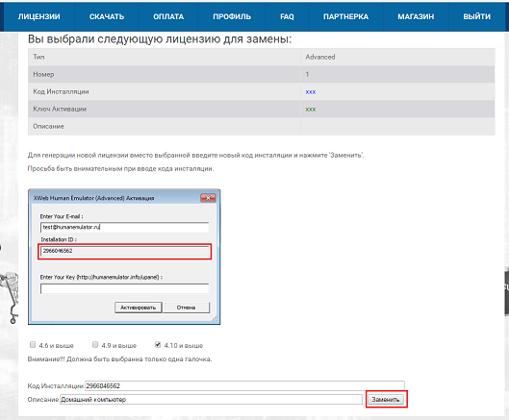
Task: Click the Заменить button
Action: (x=386, y=400)
